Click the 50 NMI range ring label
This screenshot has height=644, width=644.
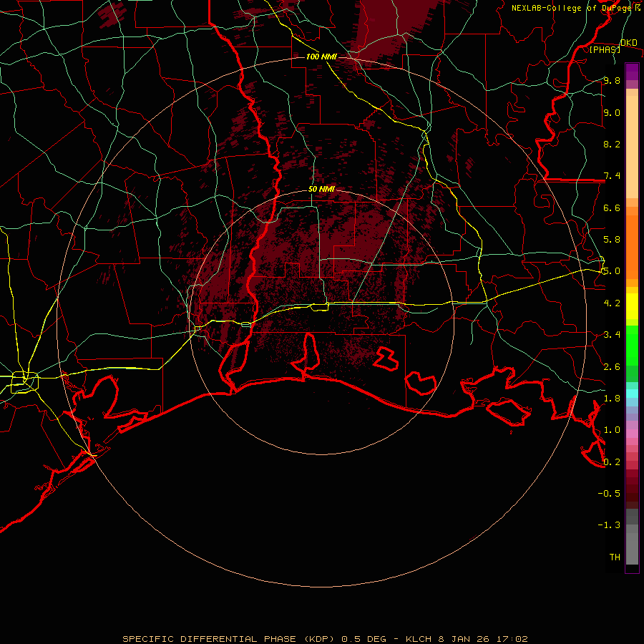click(321, 190)
